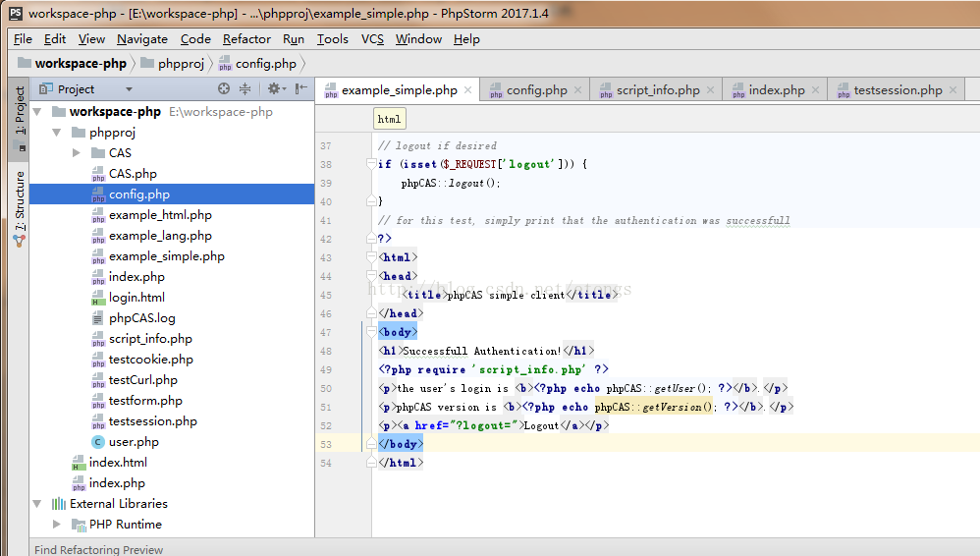This screenshot has height=556, width=980.
Task: Select example_simple.php in the project tree
Action: point(166,255)
